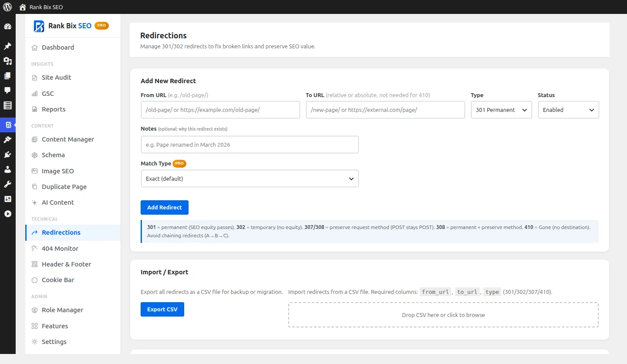Open WordPress Settings sliders icon
This screenshot has width=627, height=364.
pyautogui.click(x=7, y=199)
